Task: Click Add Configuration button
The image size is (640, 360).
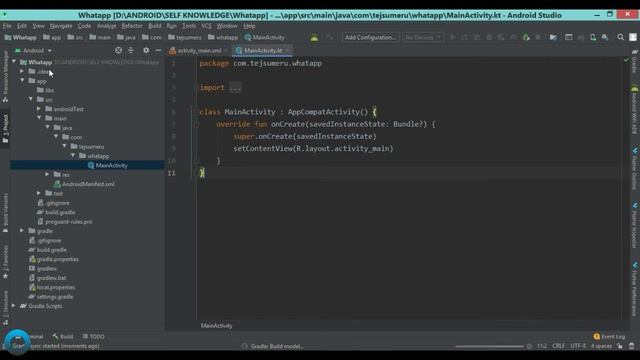Action: pyautogui.click(x=370, y=38)
